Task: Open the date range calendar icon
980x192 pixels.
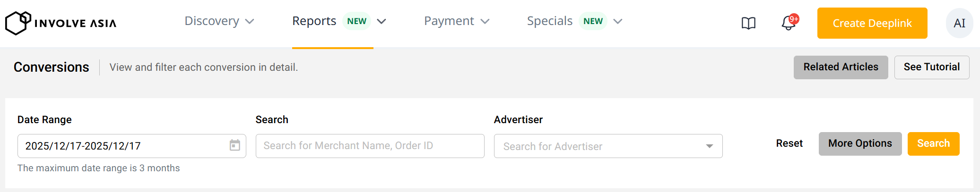Action: pyautogui.click(x=235, y=145)
